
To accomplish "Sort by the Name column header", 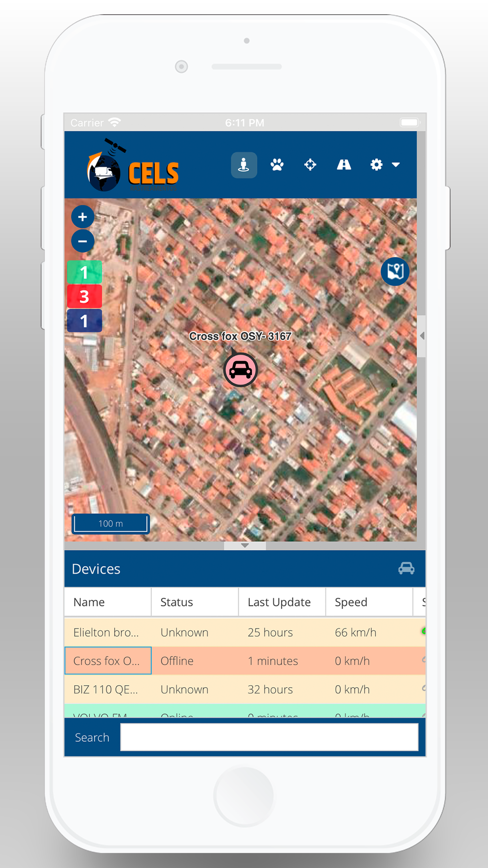I will [108, 602].
